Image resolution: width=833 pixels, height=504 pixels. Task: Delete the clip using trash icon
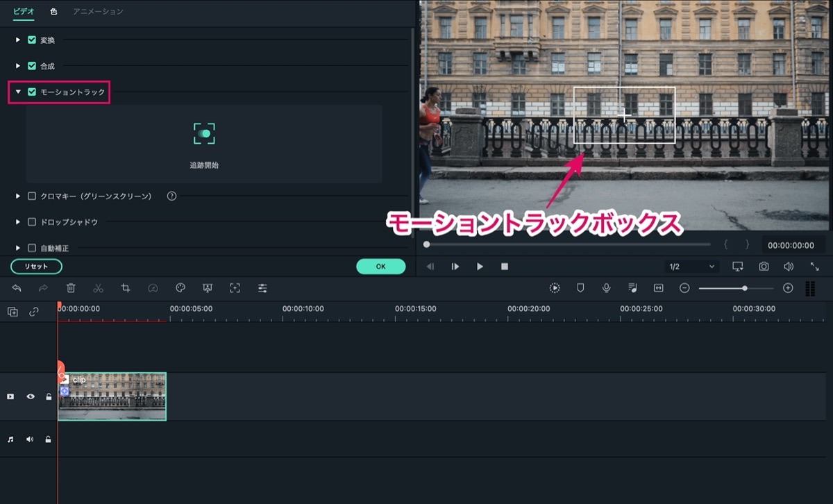click(71, 288)
